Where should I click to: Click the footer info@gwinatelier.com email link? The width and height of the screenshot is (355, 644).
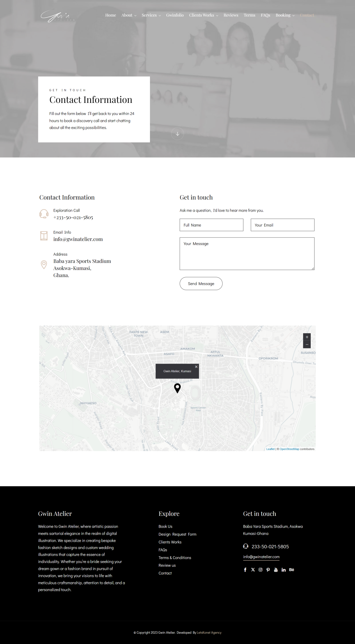[x=261, y=557]
